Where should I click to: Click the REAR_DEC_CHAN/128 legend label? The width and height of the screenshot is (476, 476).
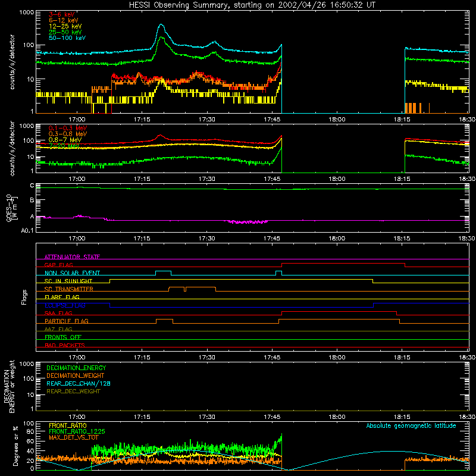point(79,384)
